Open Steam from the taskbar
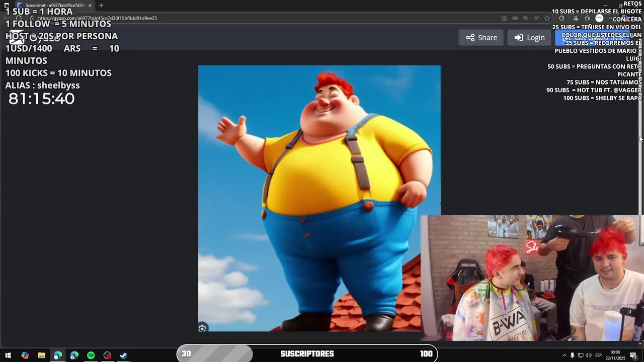 tap(123, 355)
